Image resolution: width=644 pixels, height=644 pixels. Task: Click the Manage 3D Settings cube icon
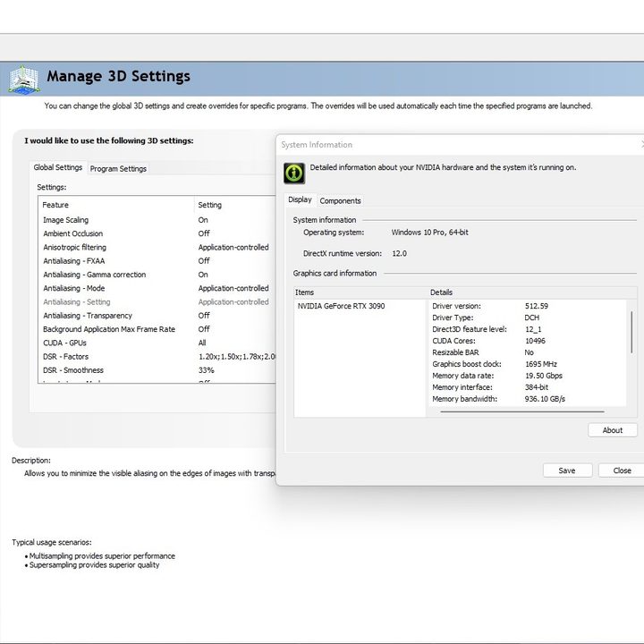(24, 80)
